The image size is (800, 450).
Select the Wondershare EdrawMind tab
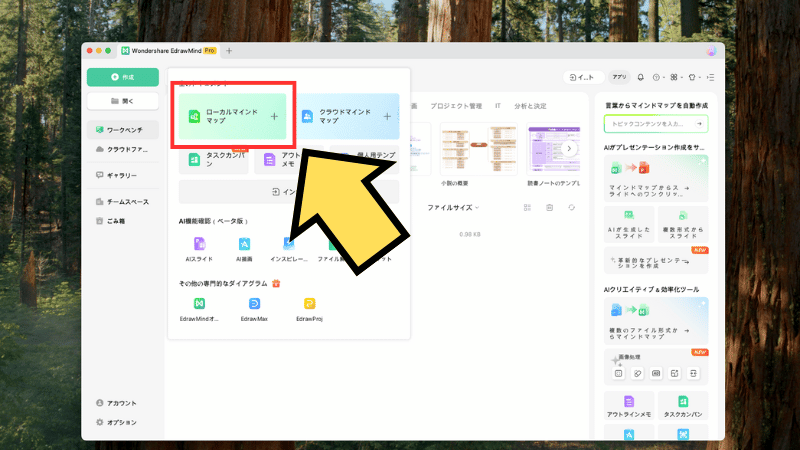169,51
